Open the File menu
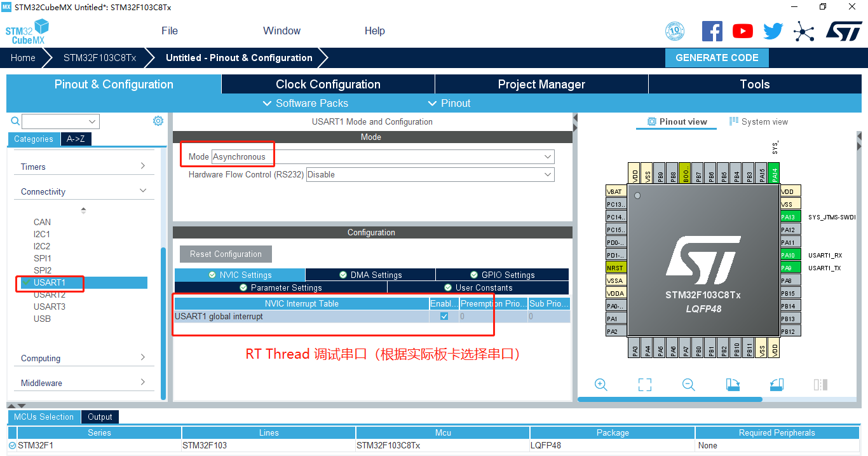Image resolution: width=868 pixels, height=456 pixels. (170, 31)
